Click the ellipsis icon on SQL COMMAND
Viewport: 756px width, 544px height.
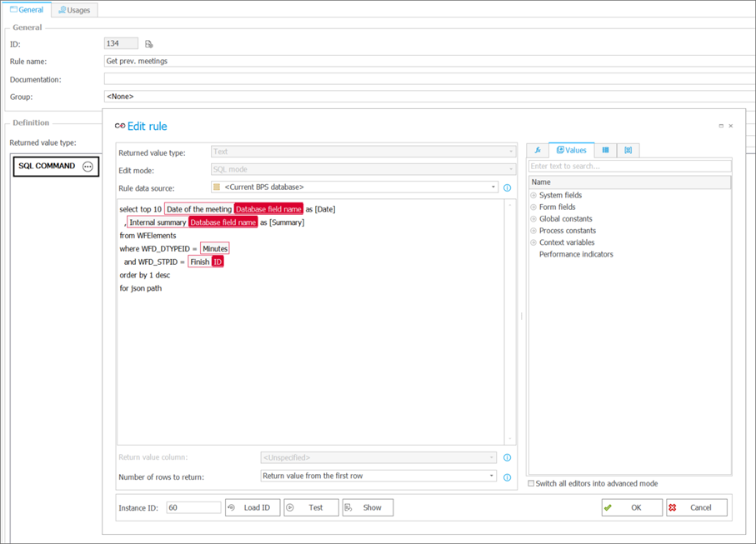pyautogui.click(x=88, y=167)
